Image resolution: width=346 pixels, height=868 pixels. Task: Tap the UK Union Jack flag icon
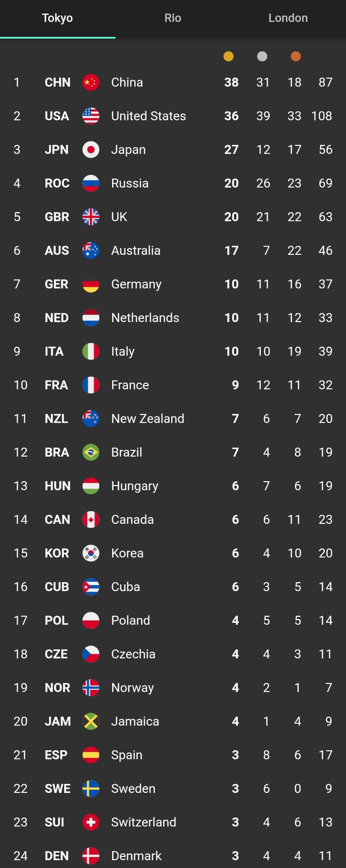91,217
